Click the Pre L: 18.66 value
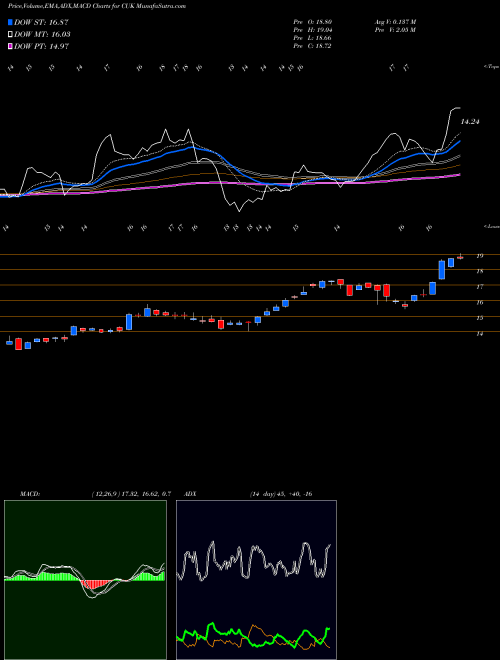Screen dimensions: 500x660 coord(313,38)
